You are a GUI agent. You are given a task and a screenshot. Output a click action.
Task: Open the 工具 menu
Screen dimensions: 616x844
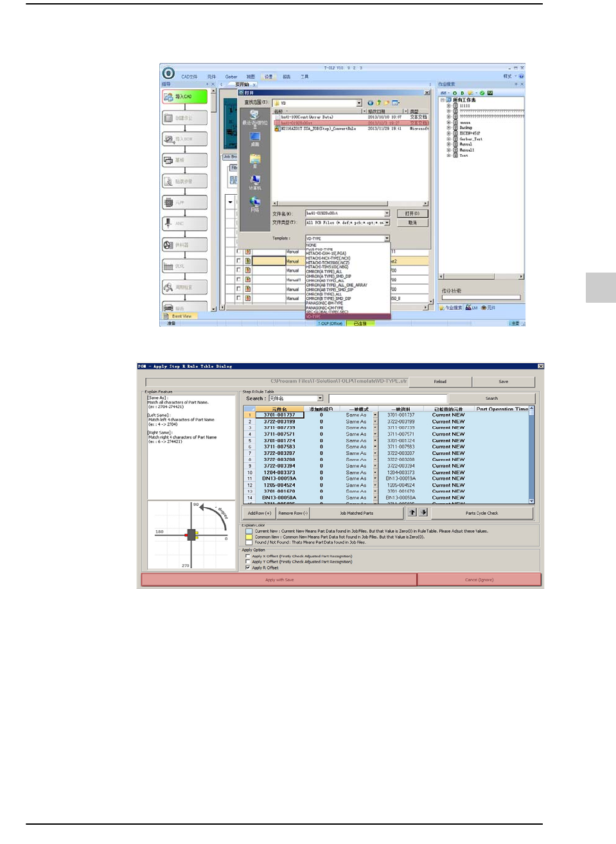[x=304, y=76]
